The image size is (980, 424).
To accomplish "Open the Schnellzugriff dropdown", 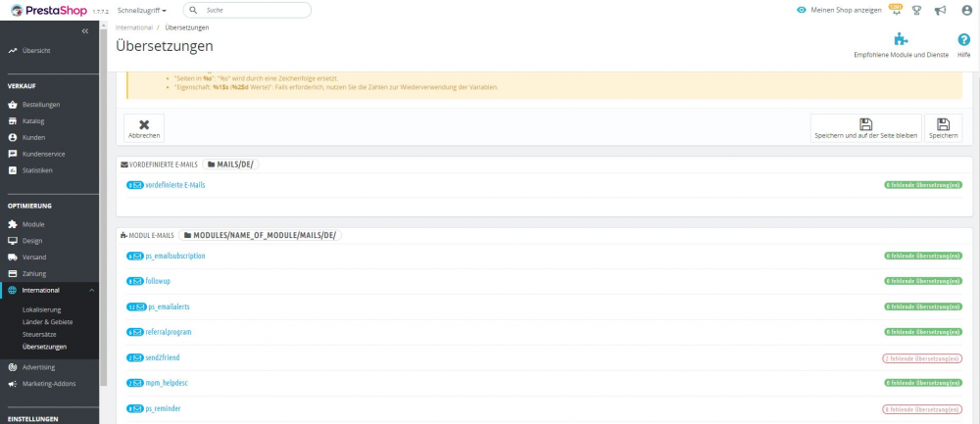I will coord(142,11).
